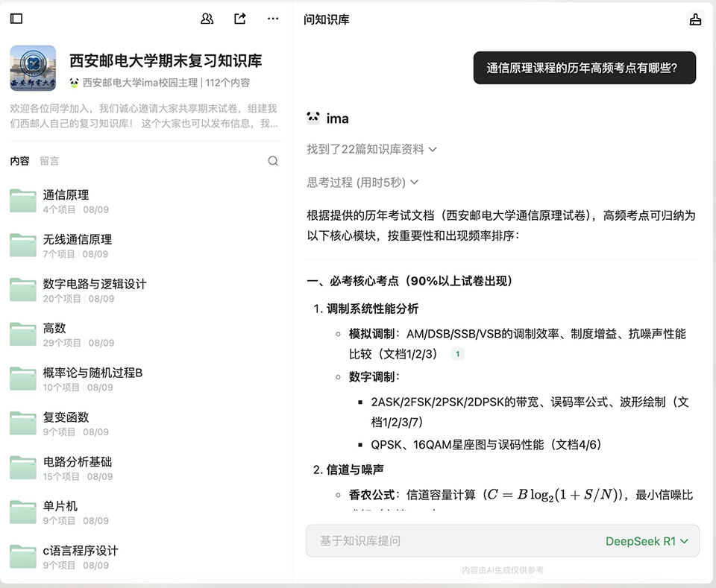716x588 pixels.
Task: Open the more options ellipsis menu
Action: click(273, 19)
